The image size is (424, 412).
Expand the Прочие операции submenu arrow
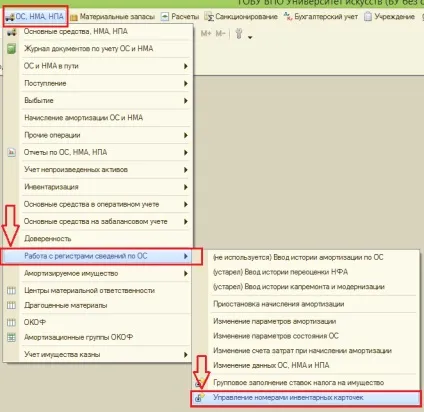point(186,135)
